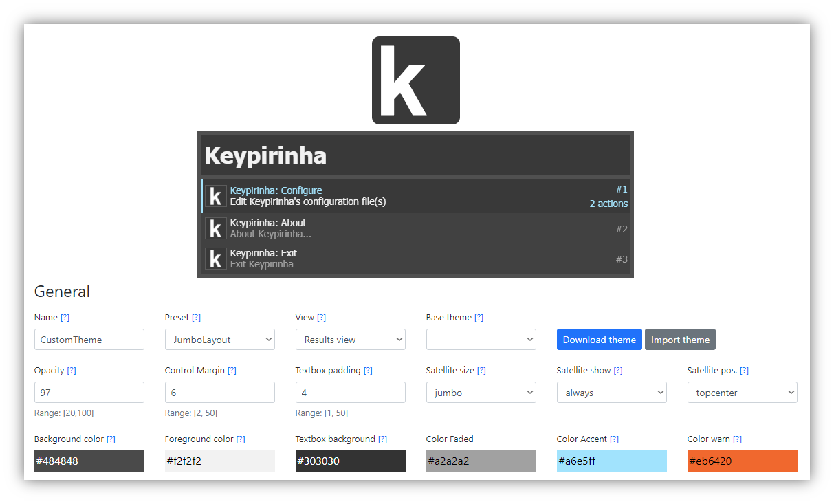
Task: Click the About result item icon
Action: point(215,228)
